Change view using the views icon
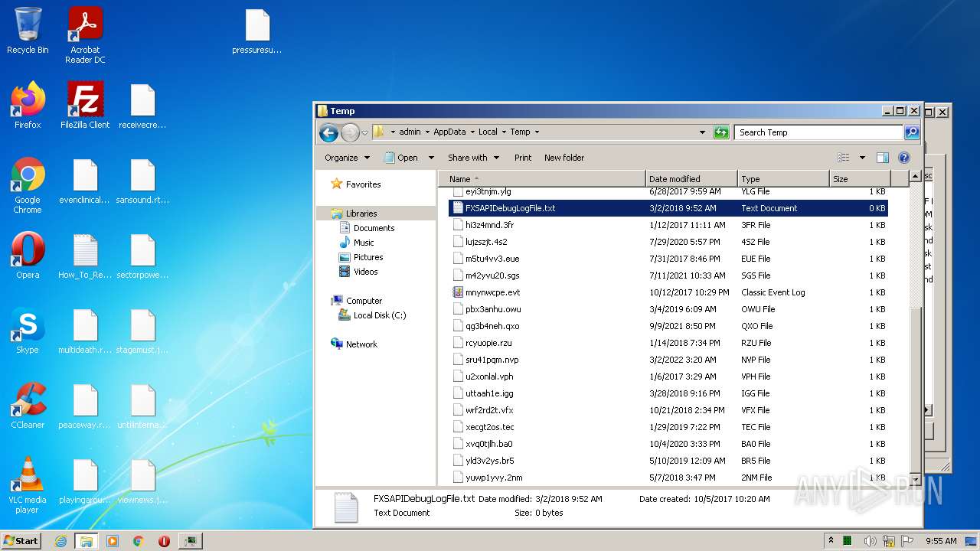 pos(843,158)
